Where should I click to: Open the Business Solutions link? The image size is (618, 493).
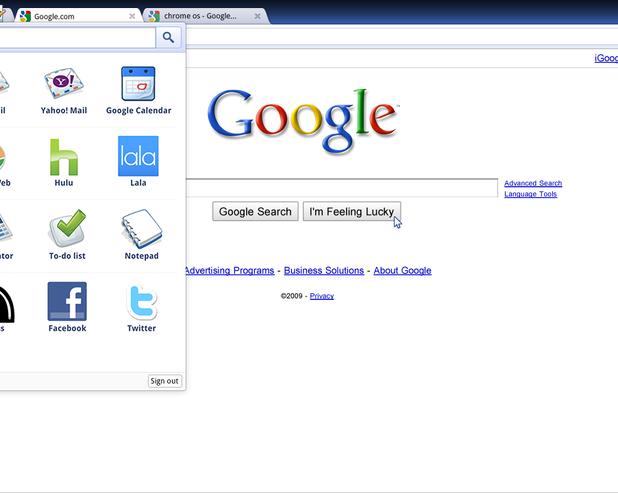pos(324,271)
